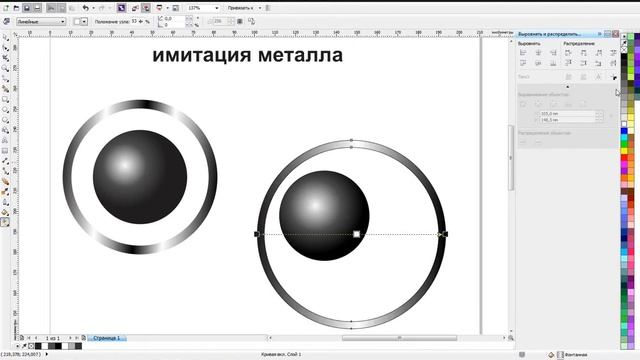Open application launcher dropdown arrow
The width and height of the screenshot is (640, 360).
[x=167, y=8]
